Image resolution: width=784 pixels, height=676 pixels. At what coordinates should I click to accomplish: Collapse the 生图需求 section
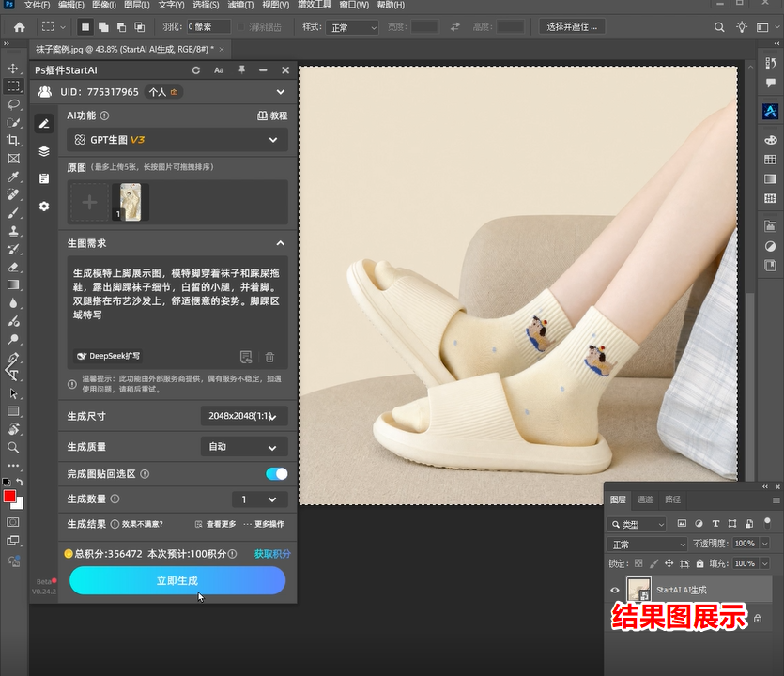click(x=281, y=243)
